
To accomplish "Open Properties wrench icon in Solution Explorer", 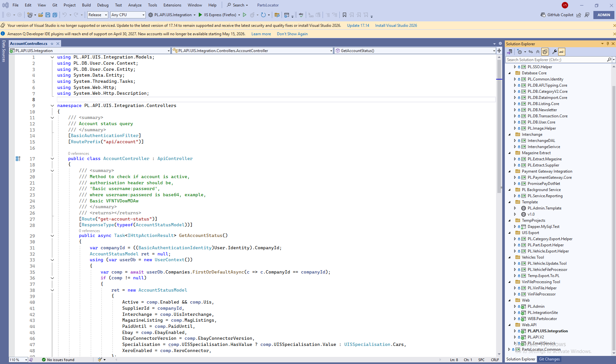I will (x=555, y=52).
